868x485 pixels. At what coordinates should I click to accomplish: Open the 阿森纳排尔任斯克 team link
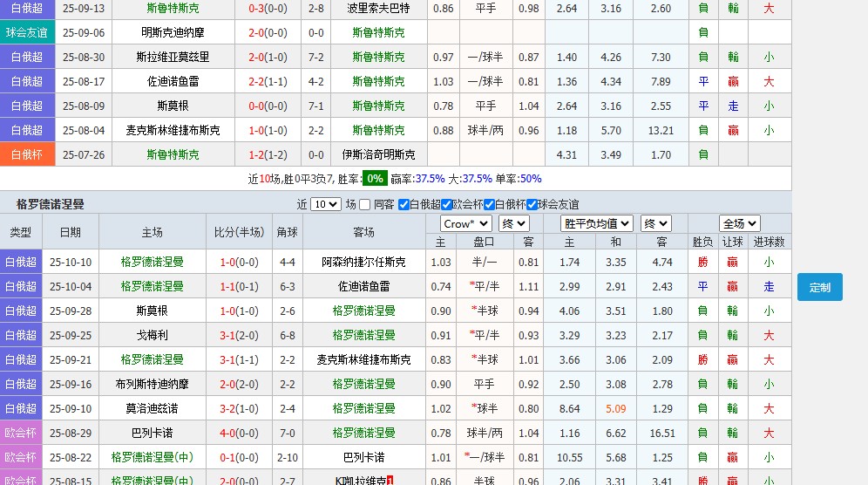[363, 262]
